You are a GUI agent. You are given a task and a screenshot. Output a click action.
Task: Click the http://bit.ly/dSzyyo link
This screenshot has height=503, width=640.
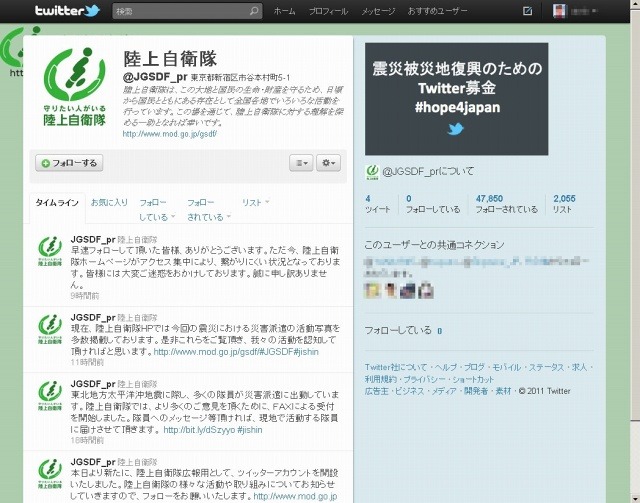click(199, 430)
